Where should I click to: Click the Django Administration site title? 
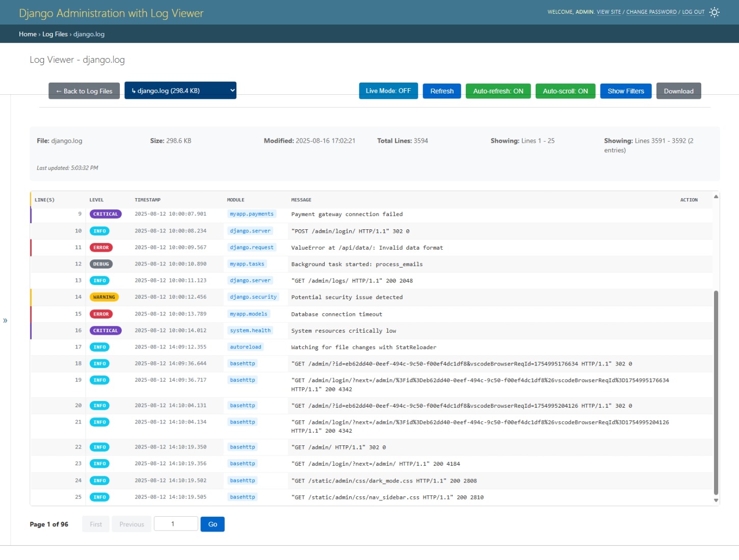pyautogui.click(x=111, y=13)
